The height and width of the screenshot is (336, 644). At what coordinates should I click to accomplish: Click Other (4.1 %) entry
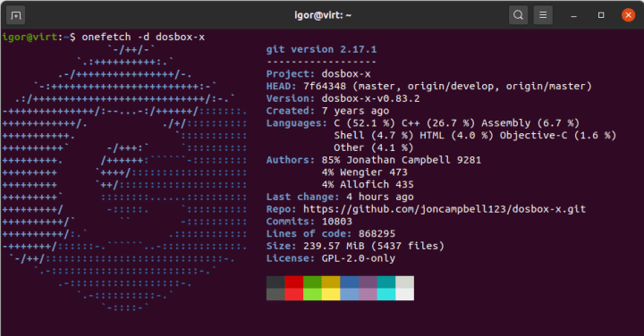[373, 147]
